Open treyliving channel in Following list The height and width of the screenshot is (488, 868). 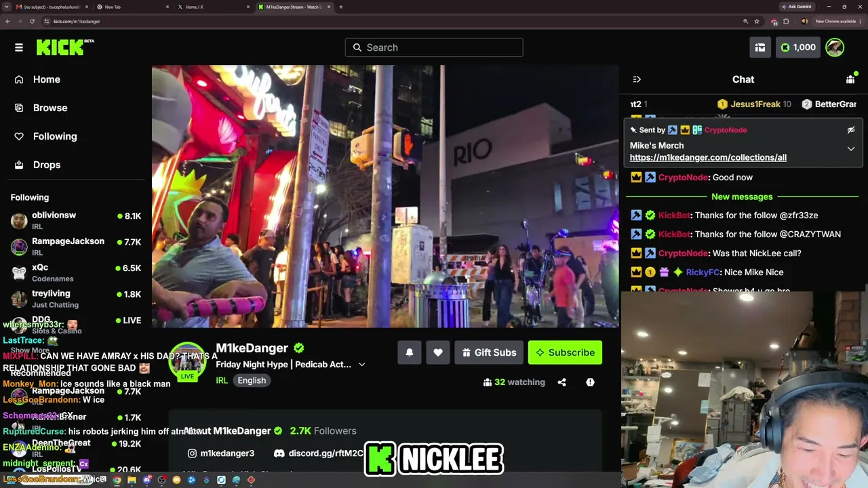(x=76, y=298)
